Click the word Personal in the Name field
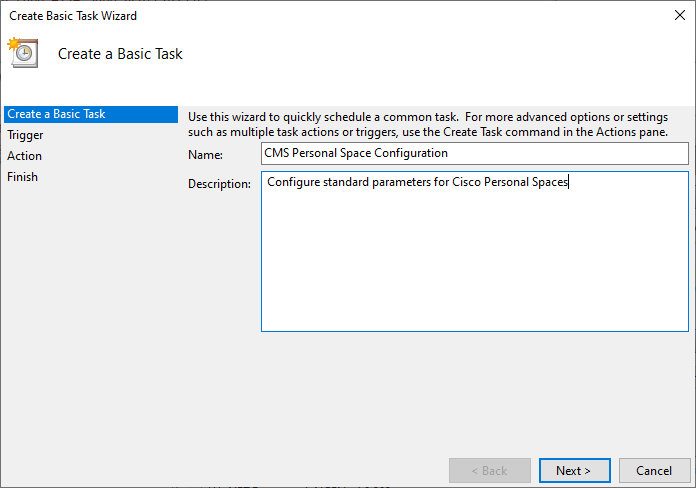The height and width of the screenshot is (488, 696). pos(314,153)
